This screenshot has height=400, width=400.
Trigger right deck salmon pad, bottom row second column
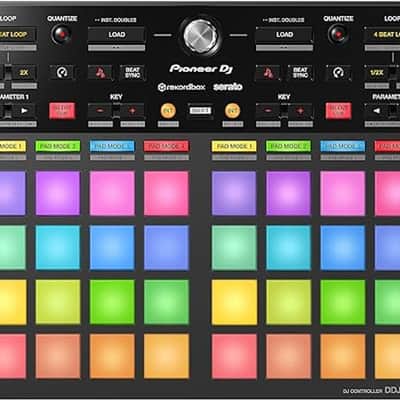(x=288, y=356)
